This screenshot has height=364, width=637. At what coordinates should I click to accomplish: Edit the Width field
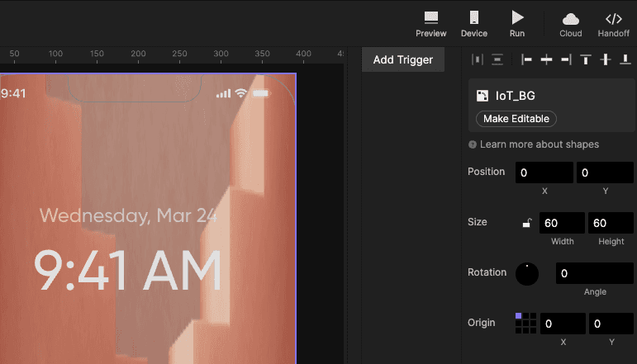coord(562,223)
